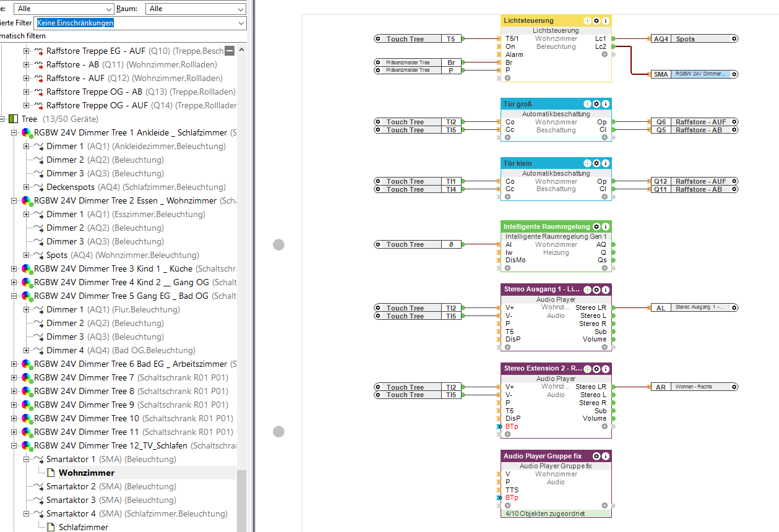779x532 pixels.
Task: Click info icon on Tür groß block
Action: tap(606, 104)
